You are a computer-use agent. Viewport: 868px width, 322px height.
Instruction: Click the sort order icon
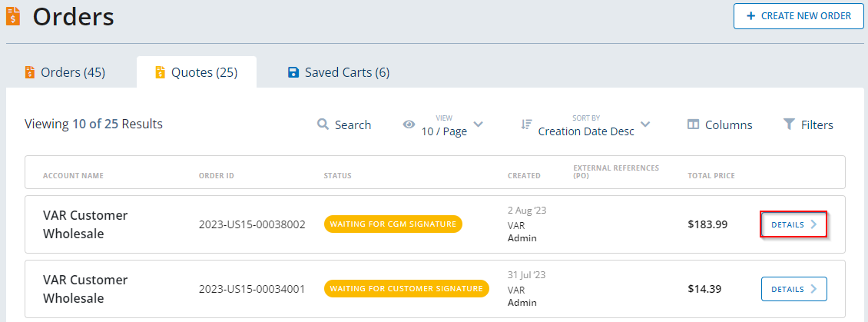pos(526,124)
